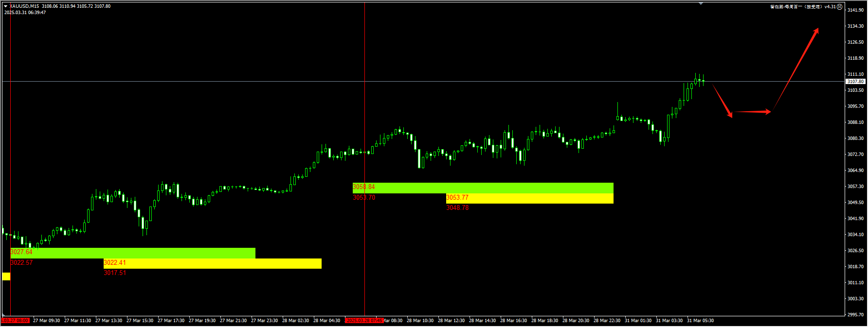Click the red 03.27 08:00 time marker
The width and height of the screenshot is (868, 327).
click(x=15, y=321)
